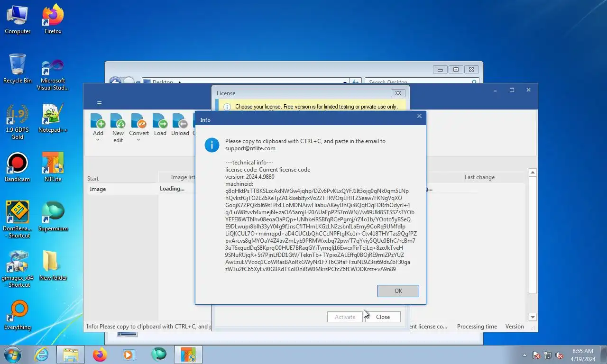This screenshot has height=364, width=607.
Task: Open the gimagex_x64 shortcut icon
Action: pyautogui.click(x=18, y=269)
